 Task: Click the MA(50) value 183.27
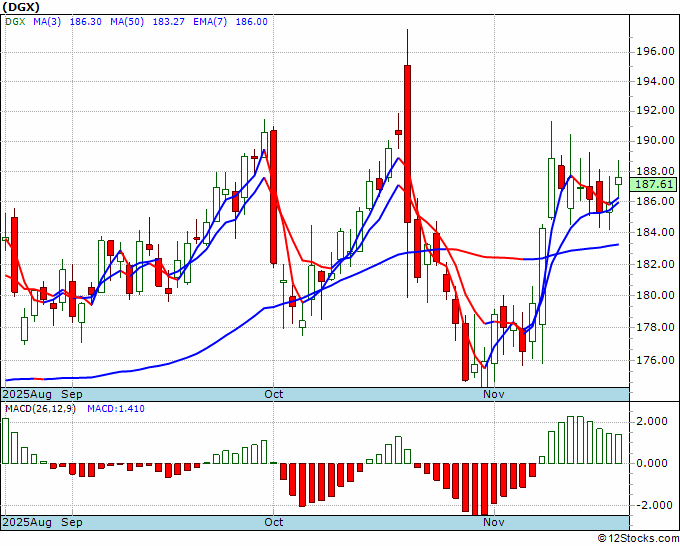pos(169,22)
